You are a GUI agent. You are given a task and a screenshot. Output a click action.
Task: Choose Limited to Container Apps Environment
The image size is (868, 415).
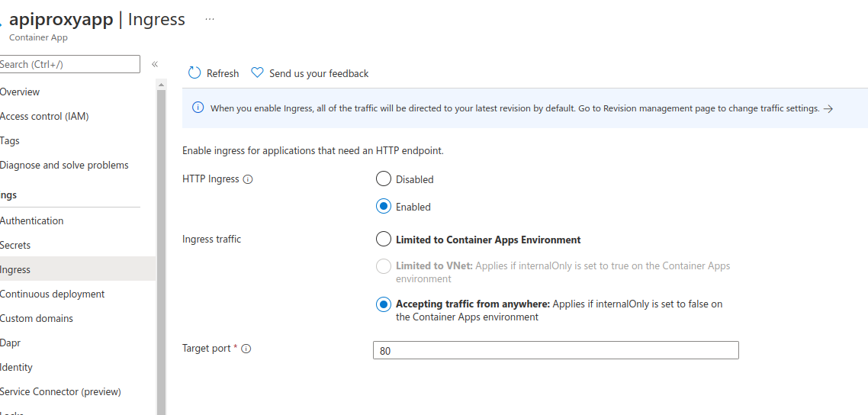click(x=384, y=240)
